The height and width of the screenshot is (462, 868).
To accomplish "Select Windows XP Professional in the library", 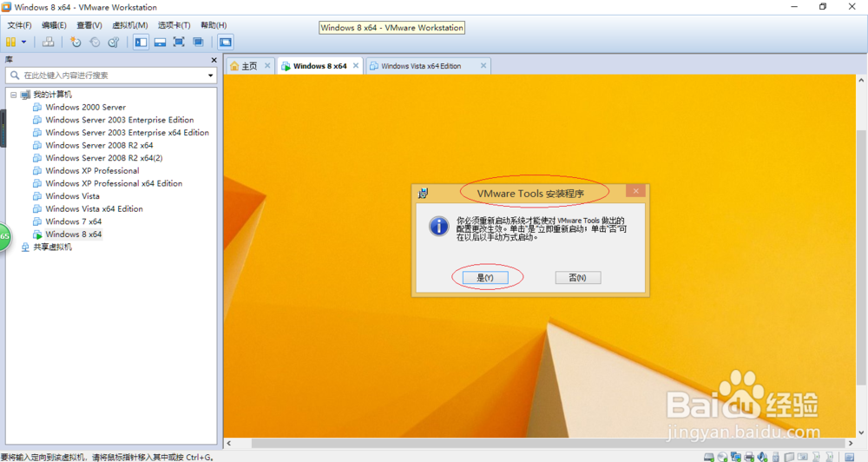I will (92, 170).
